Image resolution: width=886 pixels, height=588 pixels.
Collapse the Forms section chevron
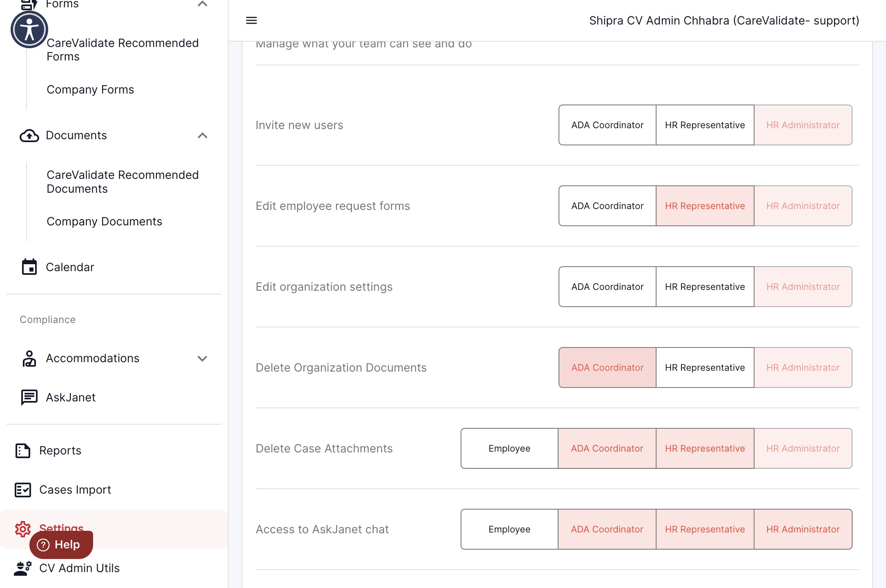203,4
